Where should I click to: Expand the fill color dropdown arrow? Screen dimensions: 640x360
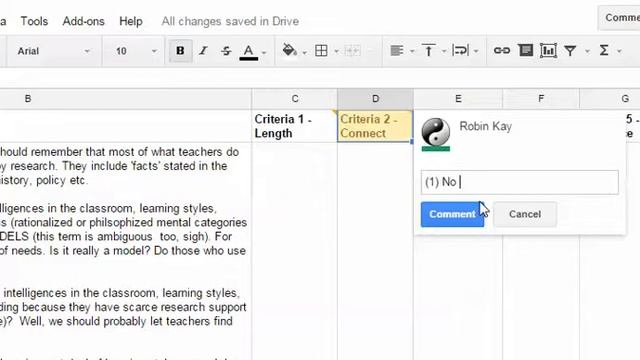pyautogui.click(x=304, y=52)
